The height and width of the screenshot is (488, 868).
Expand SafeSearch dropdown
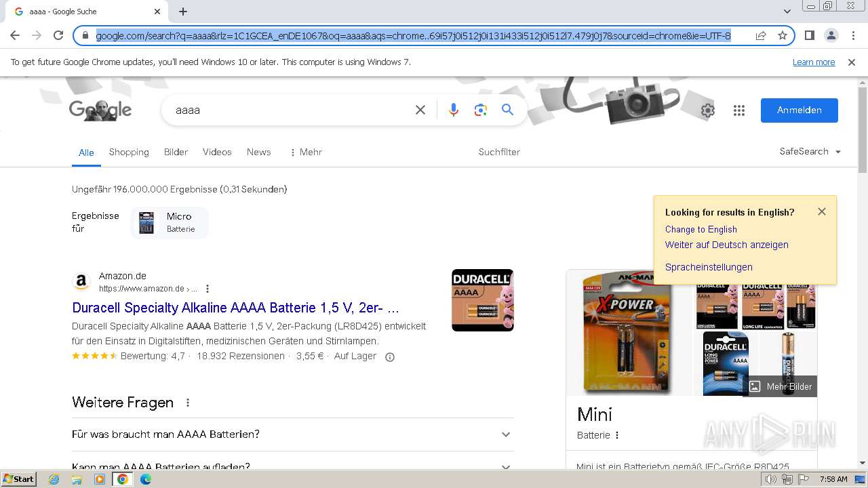click(x=810, y=152)
